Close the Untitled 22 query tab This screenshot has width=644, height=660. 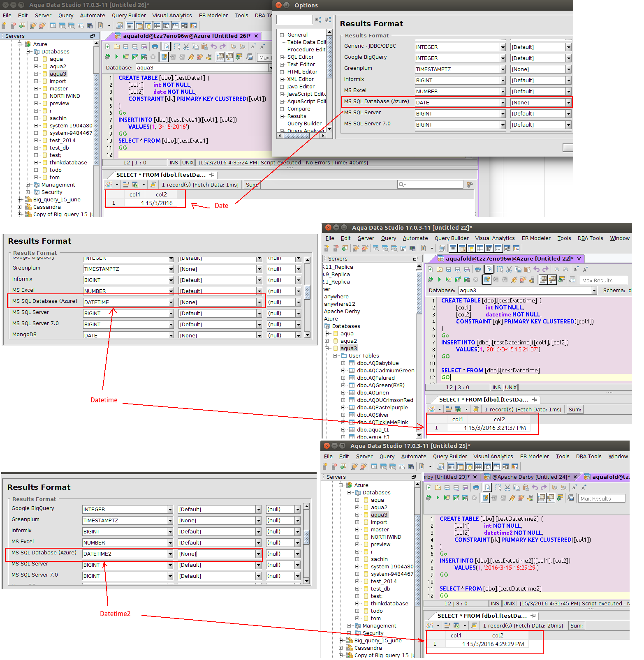point(579,259)
